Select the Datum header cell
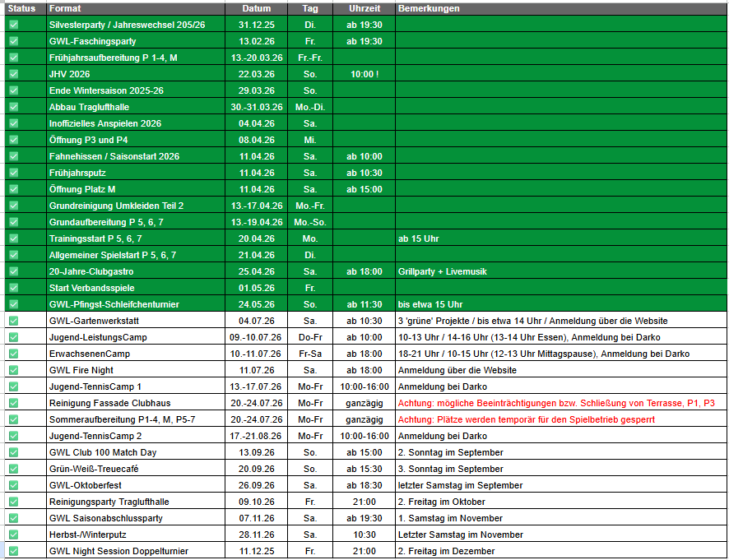Screen dimensions: 729x560 256,8
